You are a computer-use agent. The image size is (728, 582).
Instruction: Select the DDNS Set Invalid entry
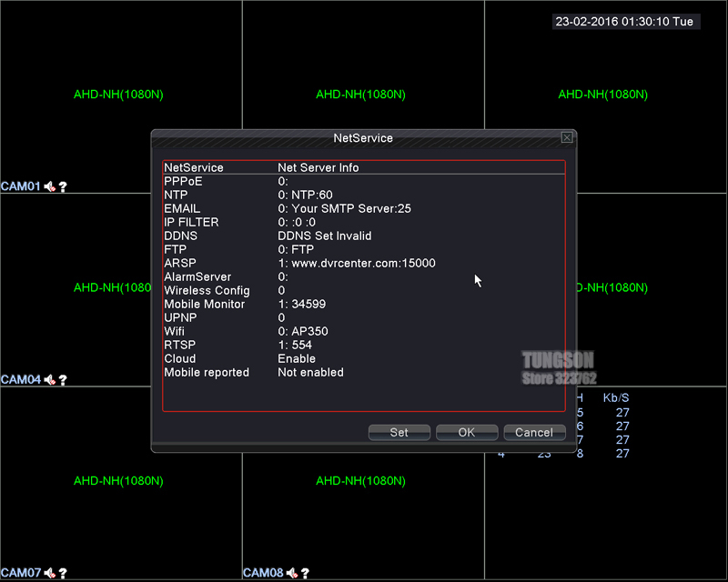(x=364, y=236)
